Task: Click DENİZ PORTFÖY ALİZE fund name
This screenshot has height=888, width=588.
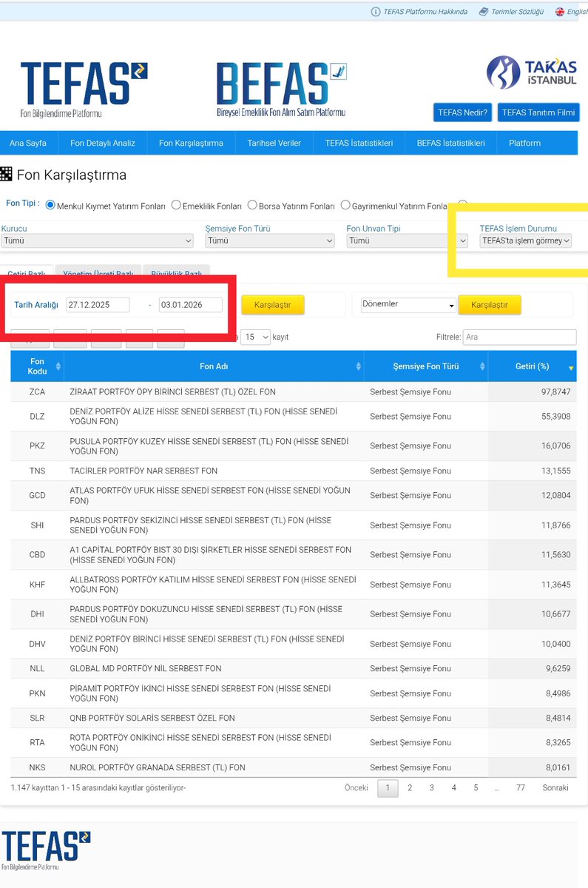Action: (203, 416)
